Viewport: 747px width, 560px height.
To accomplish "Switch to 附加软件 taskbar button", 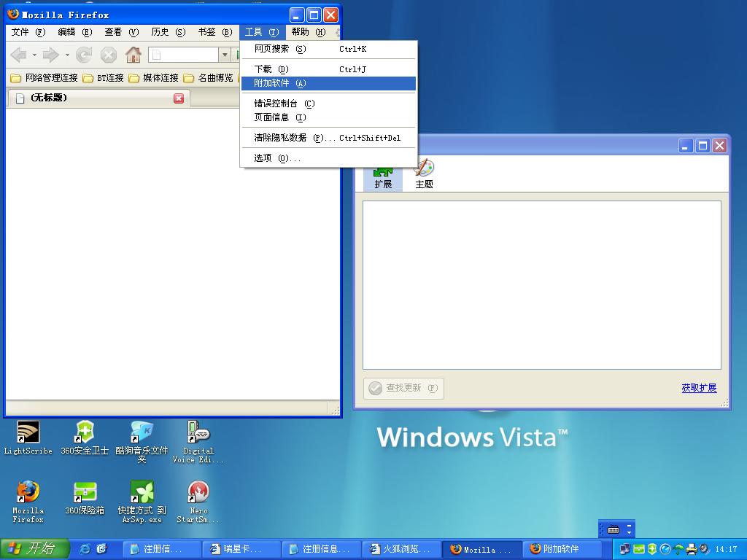I will point(561,549).
